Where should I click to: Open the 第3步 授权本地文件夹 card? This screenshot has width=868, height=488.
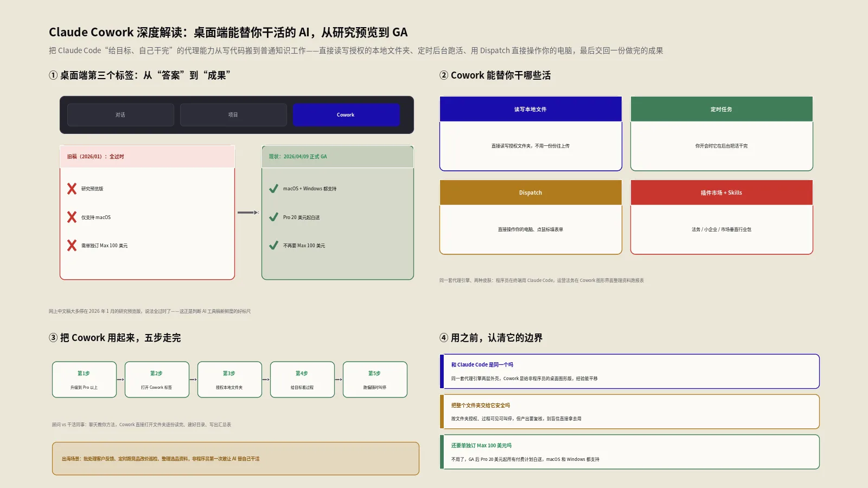229,380
